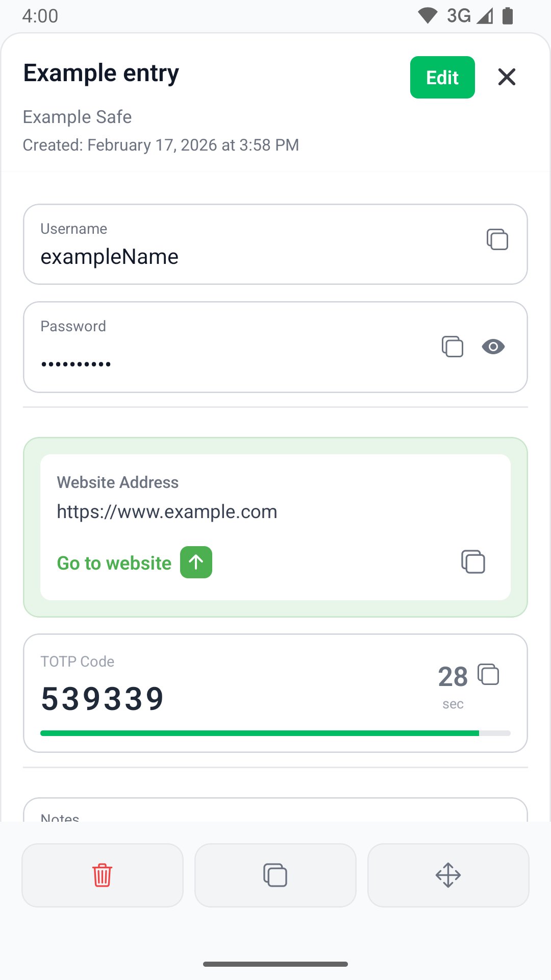The image size is (551, 980).
Task: Duplicate entry using bottom copy button
Action: pyautogui.click(x=275, y=875)
